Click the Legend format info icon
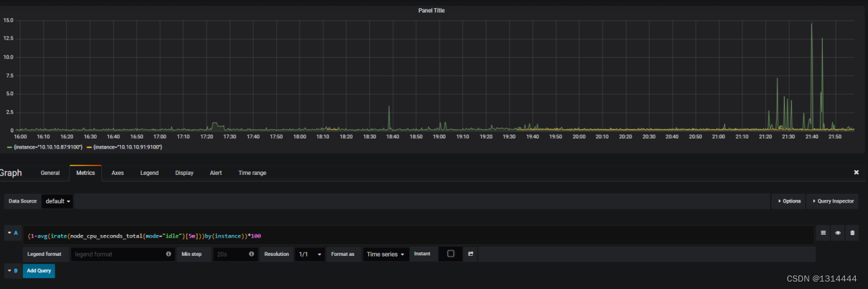 pyautogui.click(x=168, y=254)
